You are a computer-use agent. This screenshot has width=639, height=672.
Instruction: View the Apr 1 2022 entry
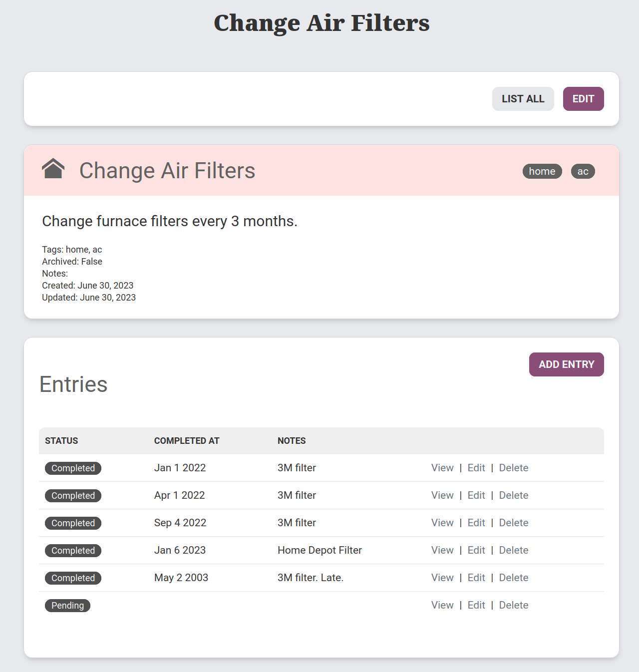[x=442, y=495]
